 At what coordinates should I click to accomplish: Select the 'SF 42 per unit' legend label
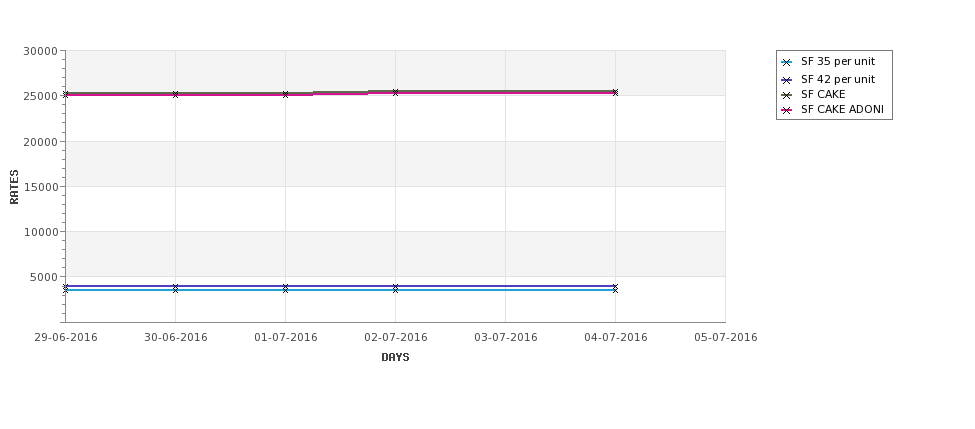tap(838, 80)
